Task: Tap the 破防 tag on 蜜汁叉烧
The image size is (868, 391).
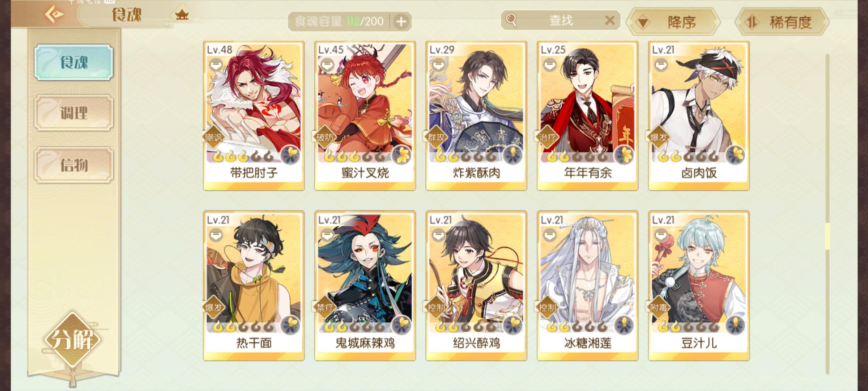Action: (325, 138)
